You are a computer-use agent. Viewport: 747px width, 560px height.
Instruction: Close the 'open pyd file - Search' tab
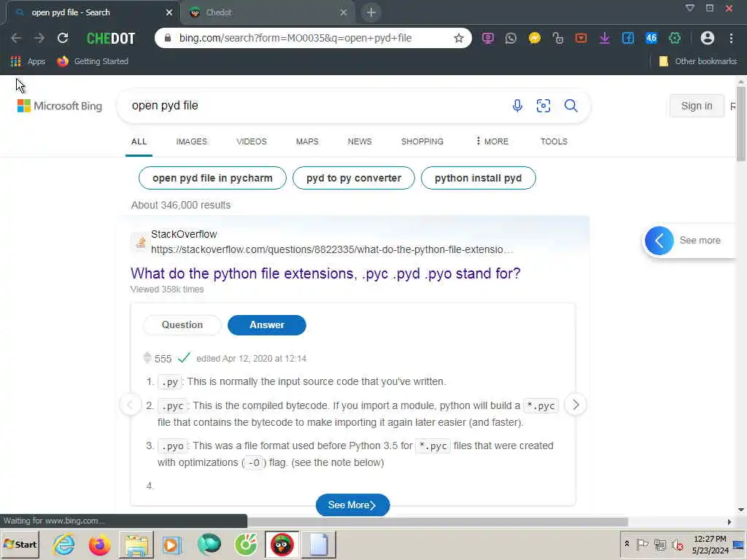click(169, 12)
